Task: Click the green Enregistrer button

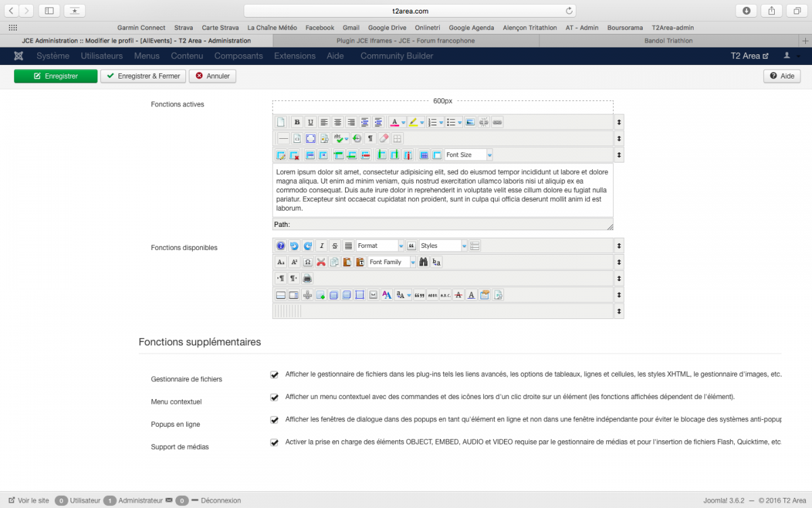Action: [55, 76]
